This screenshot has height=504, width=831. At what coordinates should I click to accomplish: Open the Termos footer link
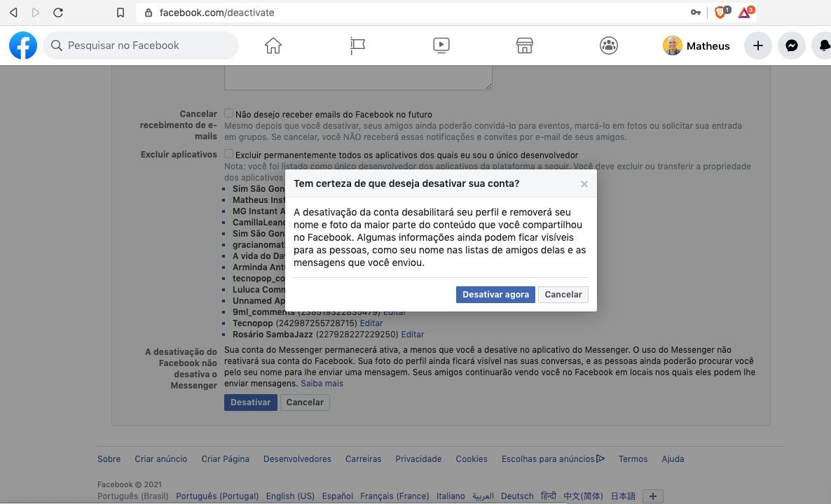(x=633, y=459)
